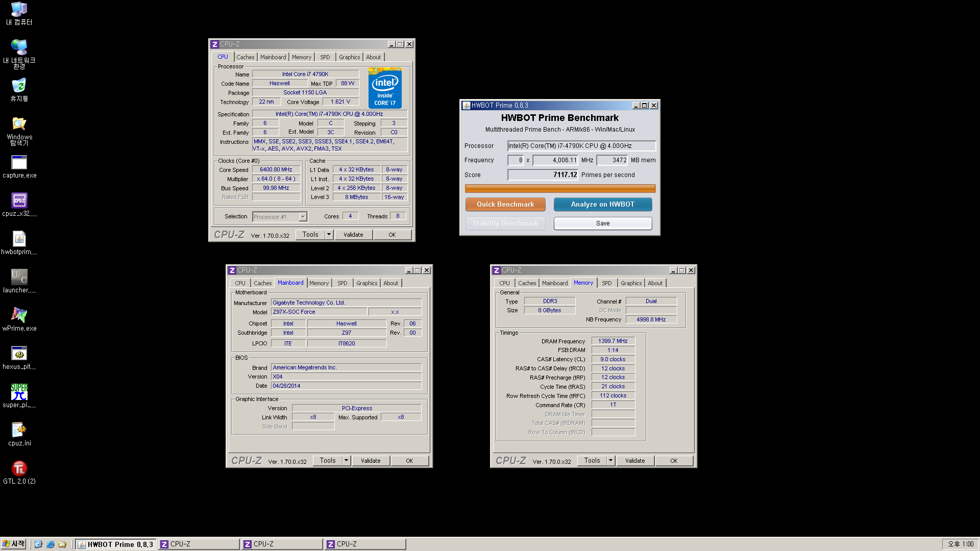The image size is (980, 551).
Task: Open Tools dropdown arrow in Mainboard window
Action: click(x=347, y=461)
